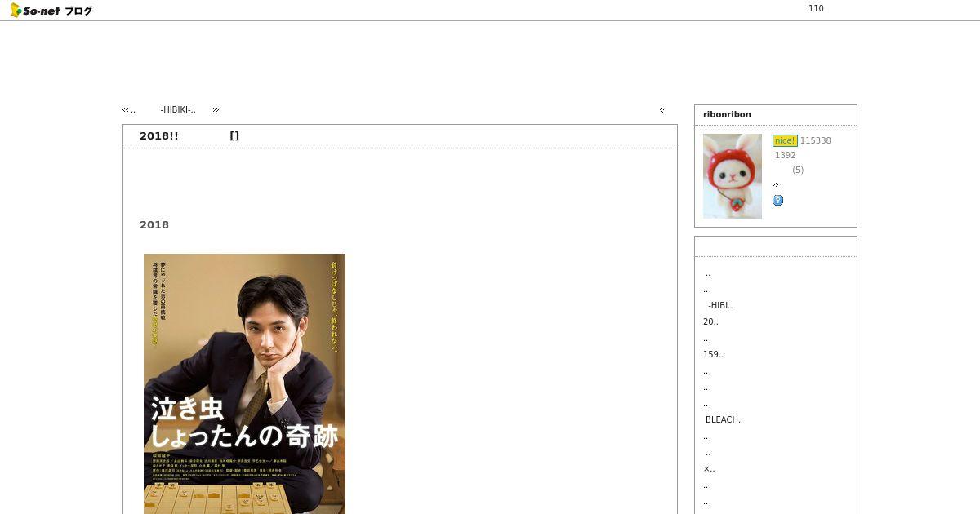Go to previous post link

[128, 109]
